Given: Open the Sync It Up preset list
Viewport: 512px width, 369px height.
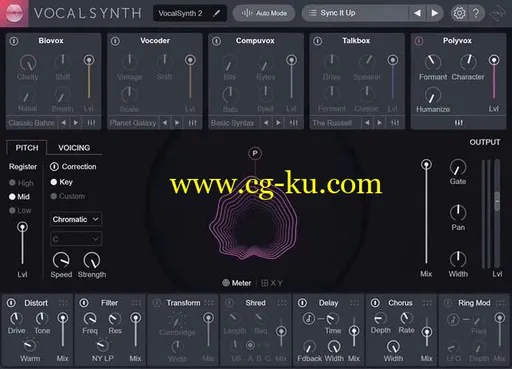Looking at the screenshot, I should point(355,13).
